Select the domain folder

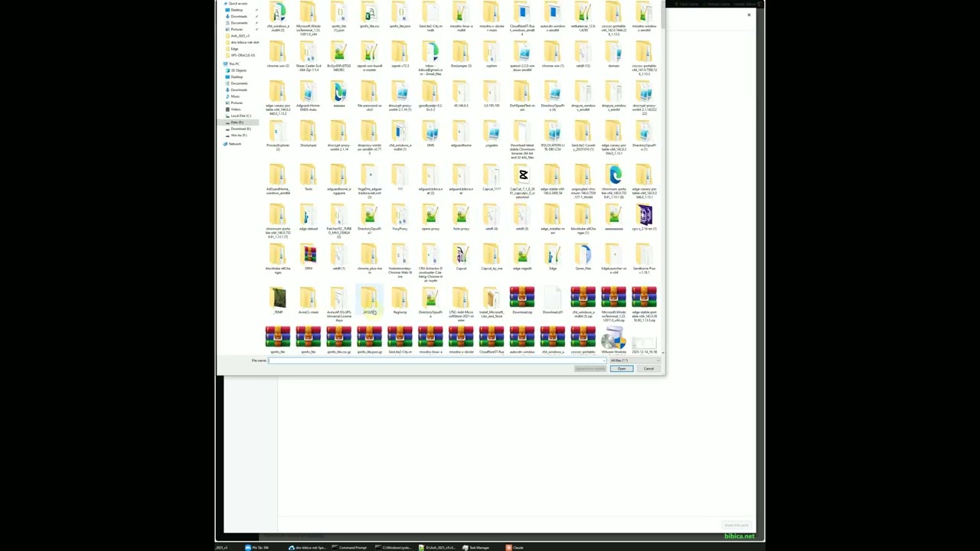click(x=614, y=55)
